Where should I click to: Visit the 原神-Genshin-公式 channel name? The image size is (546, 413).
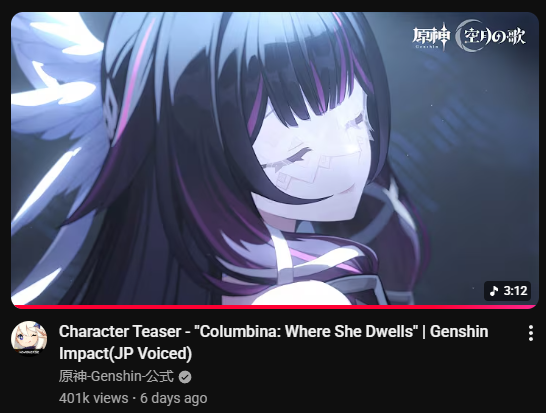pos(116,376)
